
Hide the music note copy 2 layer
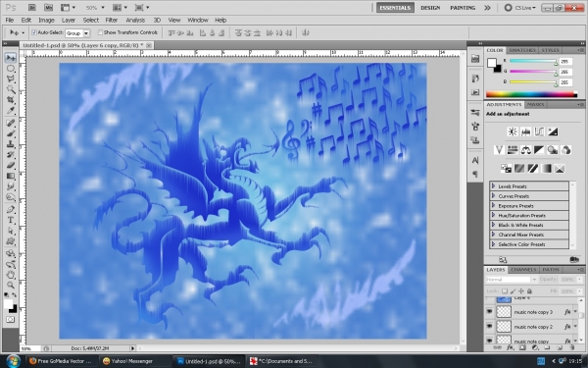tap(489, 327)
